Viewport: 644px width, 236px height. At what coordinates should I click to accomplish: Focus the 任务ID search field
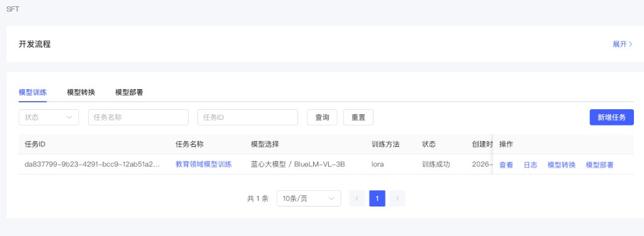[x=248, y=117]
